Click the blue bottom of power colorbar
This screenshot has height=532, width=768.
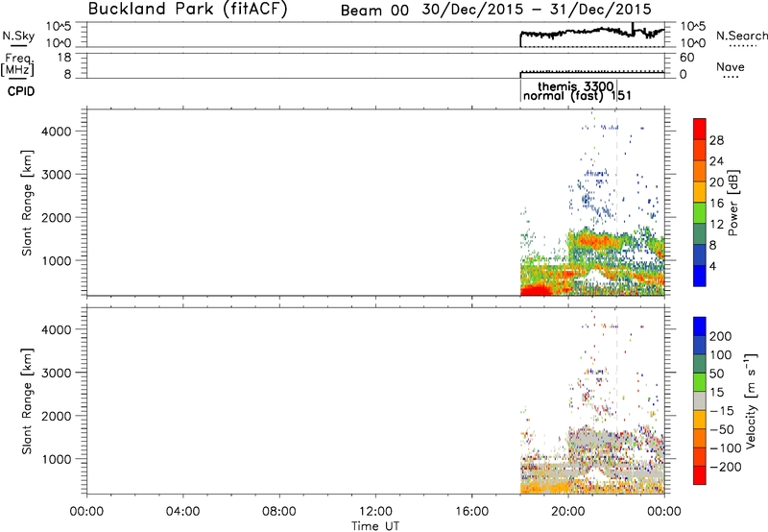(x=700, y=276)
